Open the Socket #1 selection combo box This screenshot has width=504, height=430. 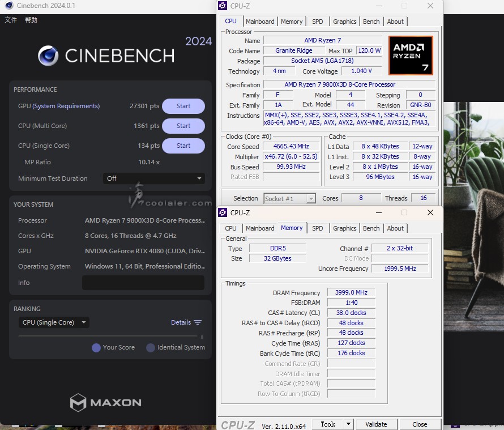289,199
